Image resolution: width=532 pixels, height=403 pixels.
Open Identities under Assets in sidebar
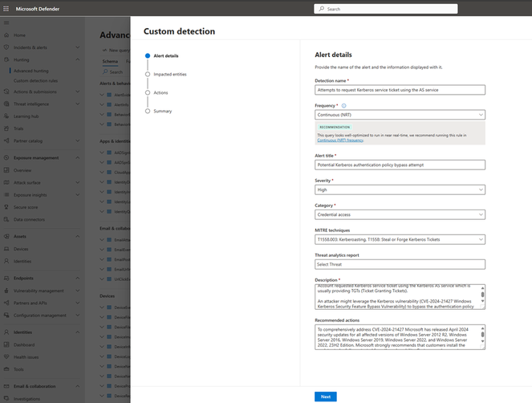click(x=22, y=261)
